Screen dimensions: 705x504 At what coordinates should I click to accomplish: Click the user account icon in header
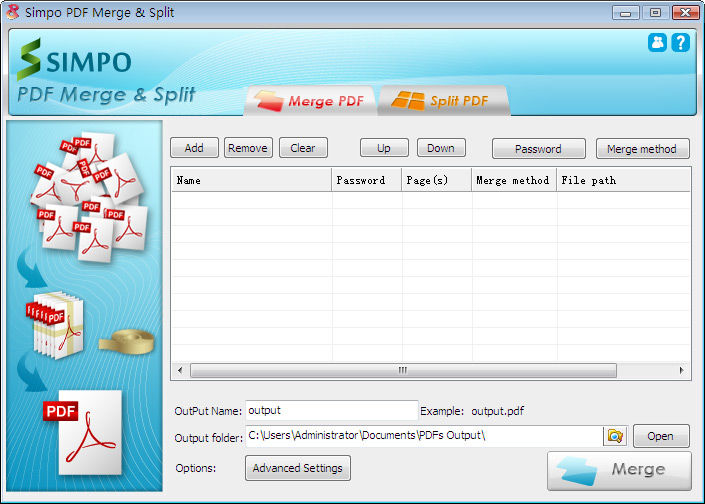658,43
